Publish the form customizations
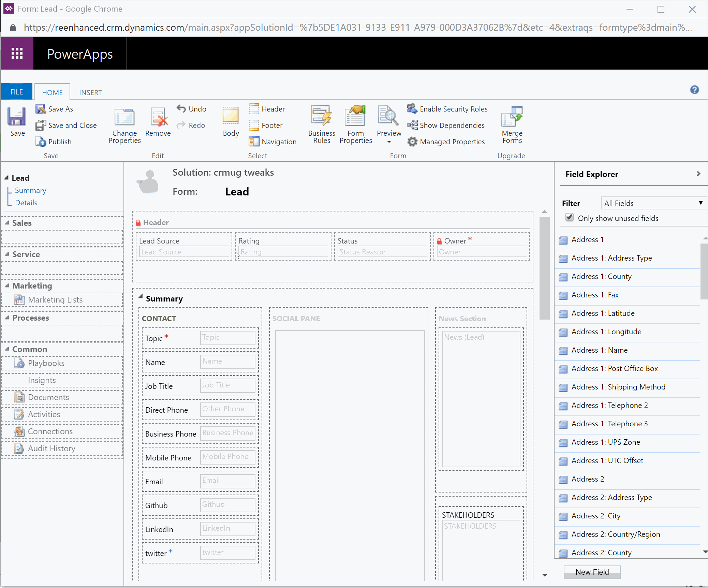Screen dimensions: 708x588 tap(54, 142)
